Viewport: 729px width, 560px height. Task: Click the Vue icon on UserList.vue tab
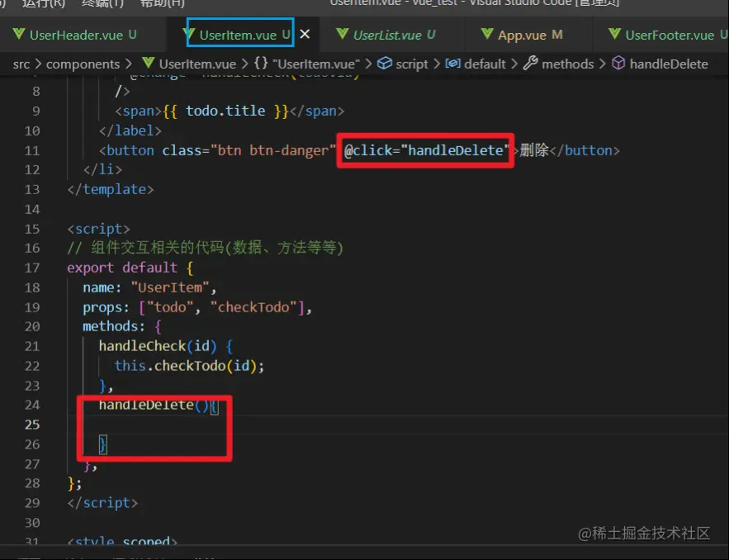click(x=342, y=34)
